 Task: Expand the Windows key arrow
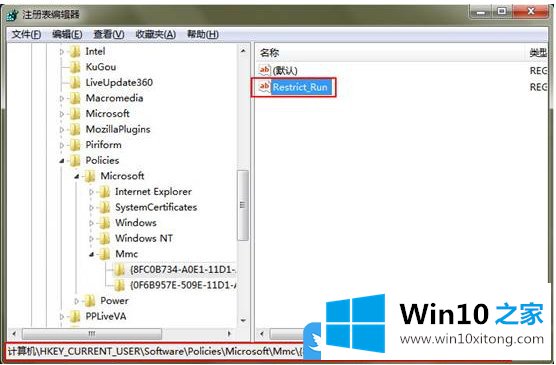coord(91,223)
